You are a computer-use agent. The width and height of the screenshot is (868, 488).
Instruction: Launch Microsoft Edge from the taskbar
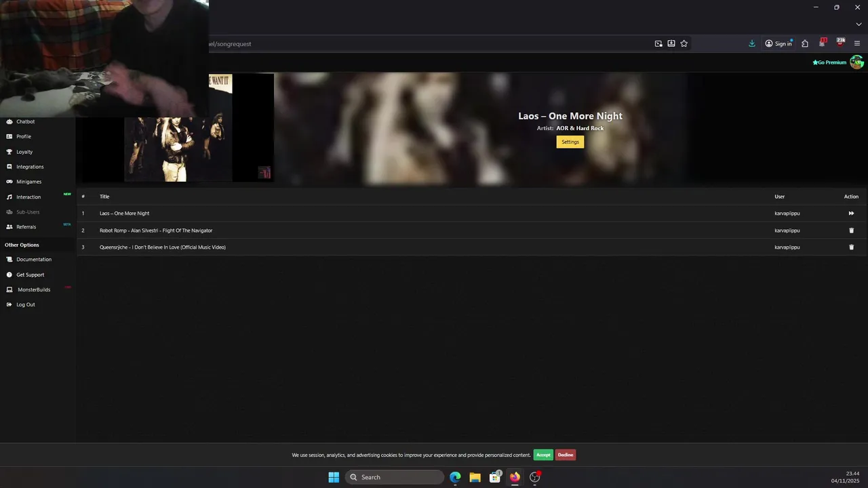[x=455, y=477]
